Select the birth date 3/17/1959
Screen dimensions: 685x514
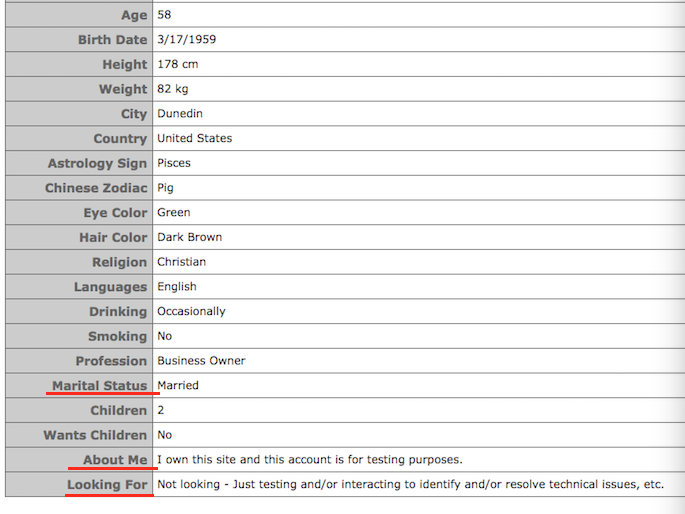187,39
